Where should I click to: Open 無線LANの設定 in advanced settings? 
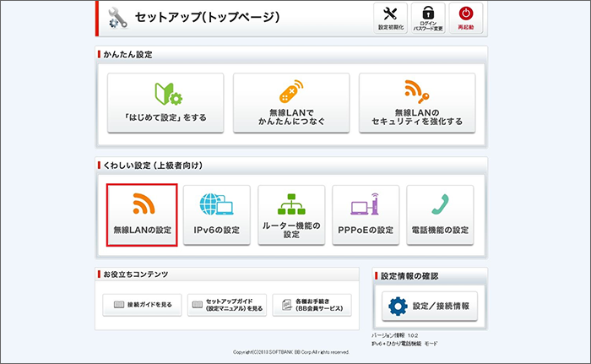coord(142,215)
